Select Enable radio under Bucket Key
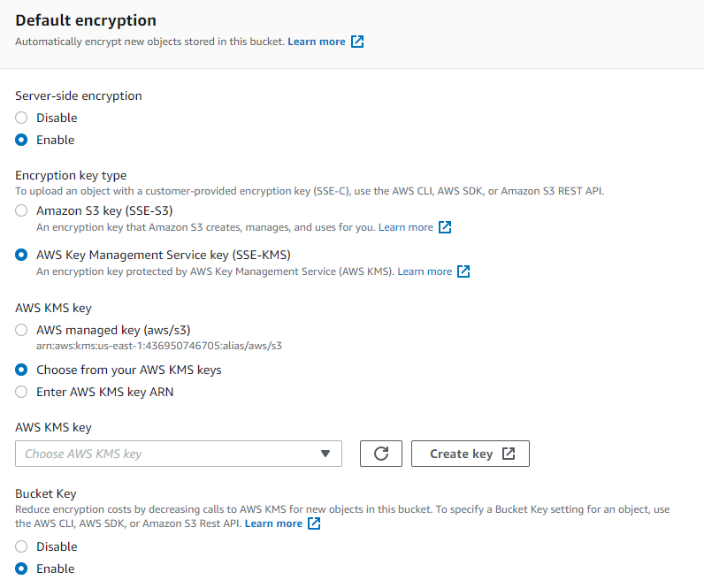The image size is (704, 588). [x=21, y=569]
